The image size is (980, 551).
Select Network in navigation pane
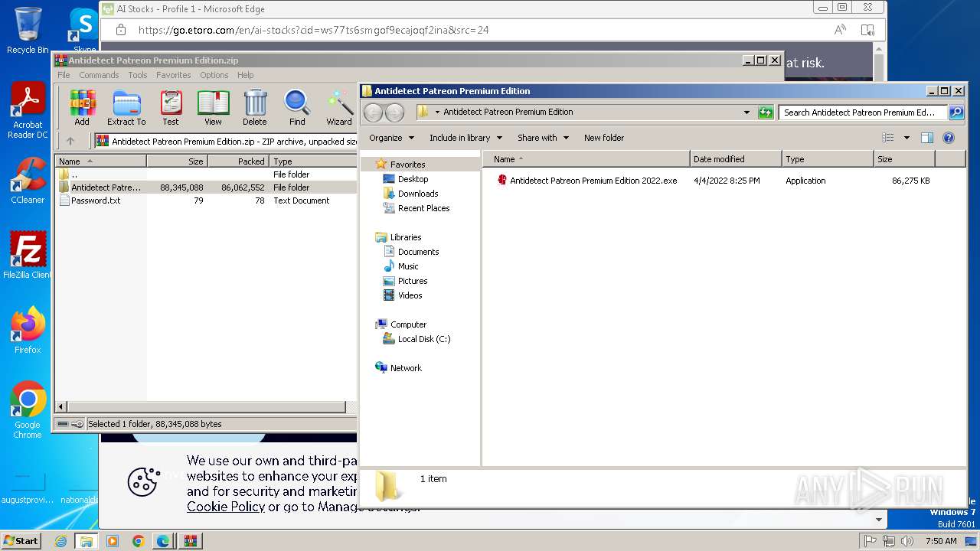[x=406, y=368]
